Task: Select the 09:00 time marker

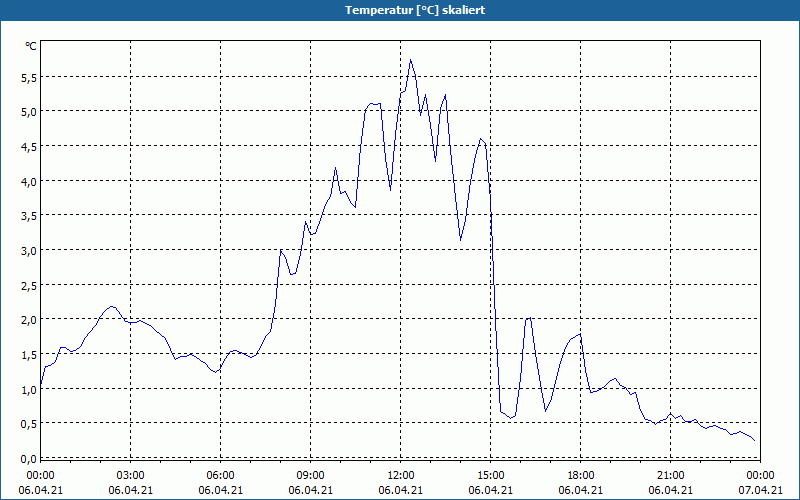Action: click(310, 475)
